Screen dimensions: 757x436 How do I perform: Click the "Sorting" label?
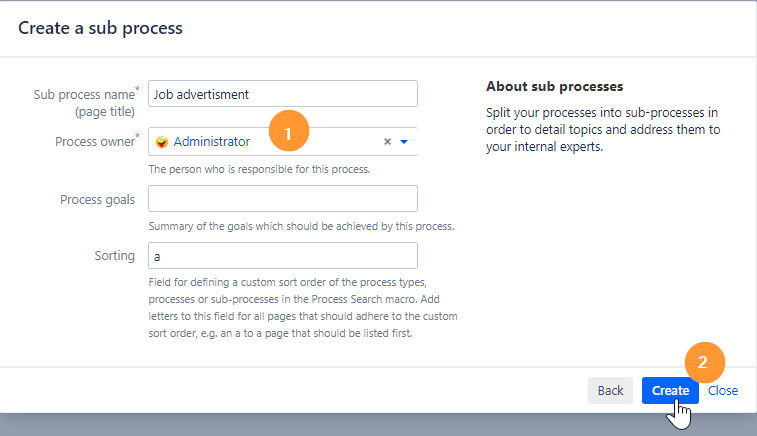coord(113,256)
